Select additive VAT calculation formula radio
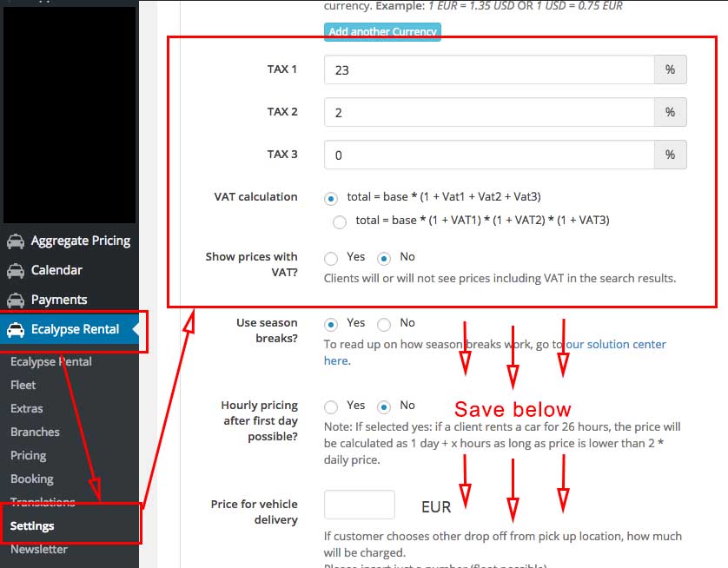 331,199
